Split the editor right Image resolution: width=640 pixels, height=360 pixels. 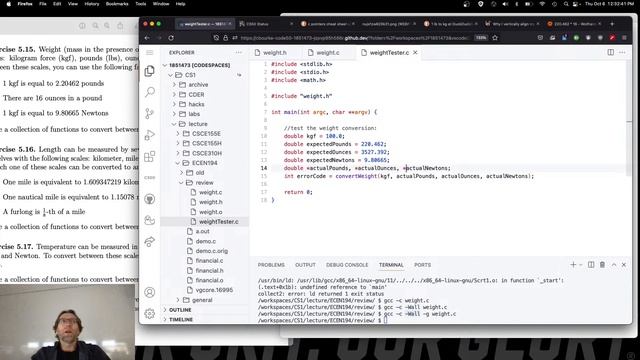(x=611, y=52)
